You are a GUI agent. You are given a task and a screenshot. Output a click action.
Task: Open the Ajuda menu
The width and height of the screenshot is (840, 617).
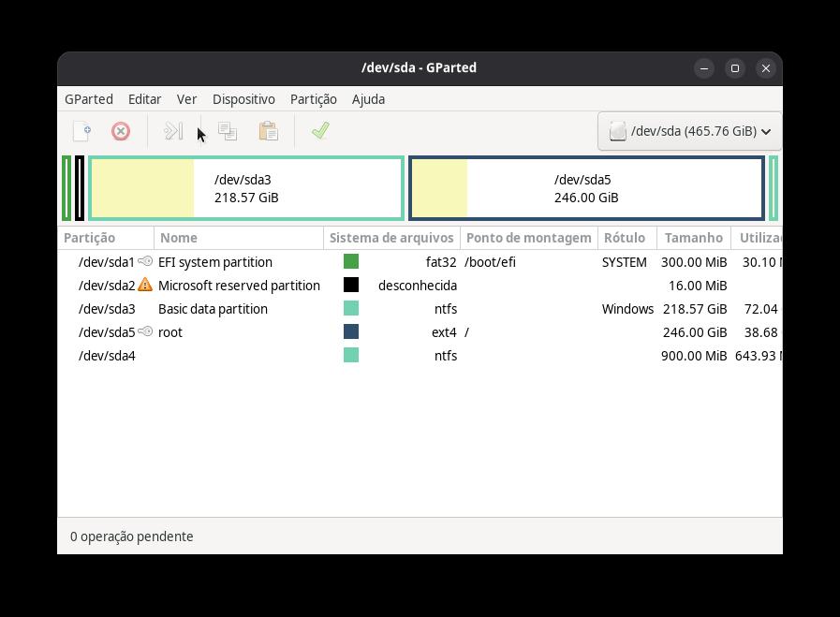(368, 99)
